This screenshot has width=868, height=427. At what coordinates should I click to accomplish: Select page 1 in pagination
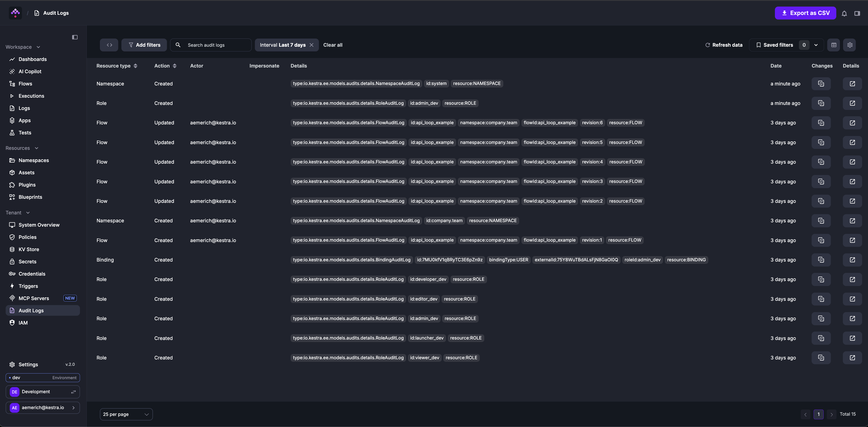click(x=818, y=414)
